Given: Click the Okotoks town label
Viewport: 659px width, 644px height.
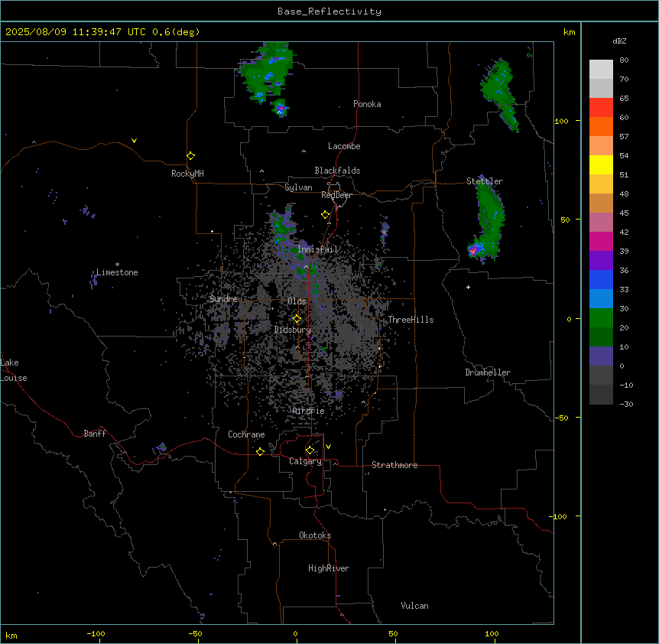Looking at the screenshot, I should (x=315, y=535).
